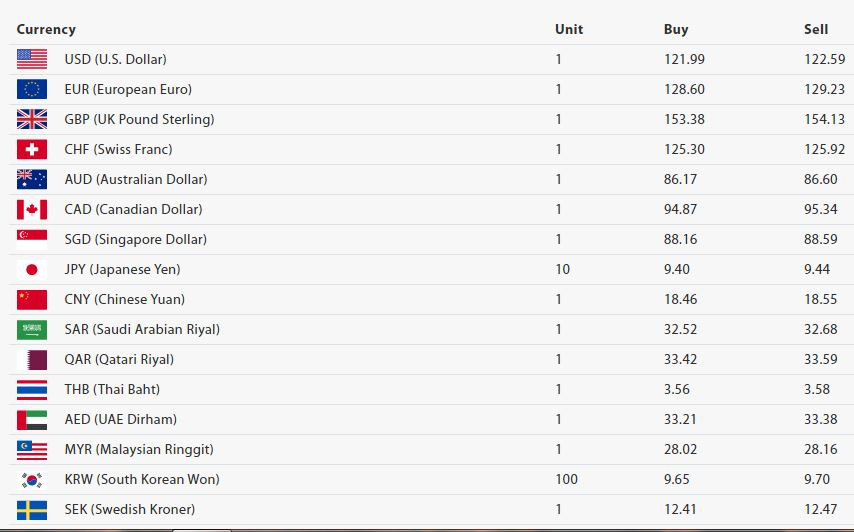Click the Sell column header
854x532 pixels.
click(816, 29)
